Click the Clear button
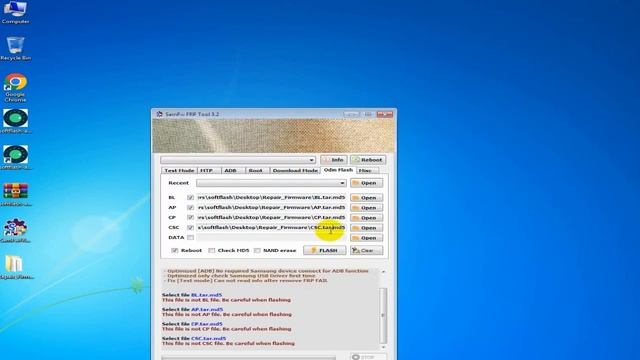 click(x=366, y=250)
